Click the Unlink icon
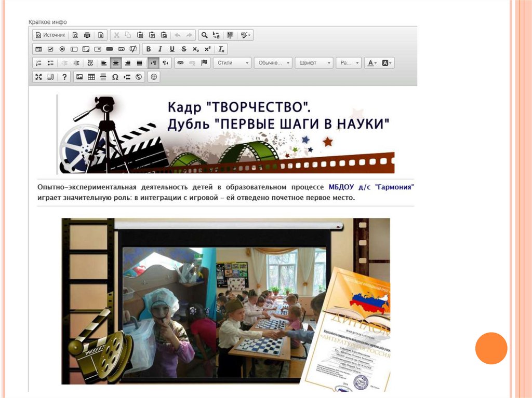 192,63
